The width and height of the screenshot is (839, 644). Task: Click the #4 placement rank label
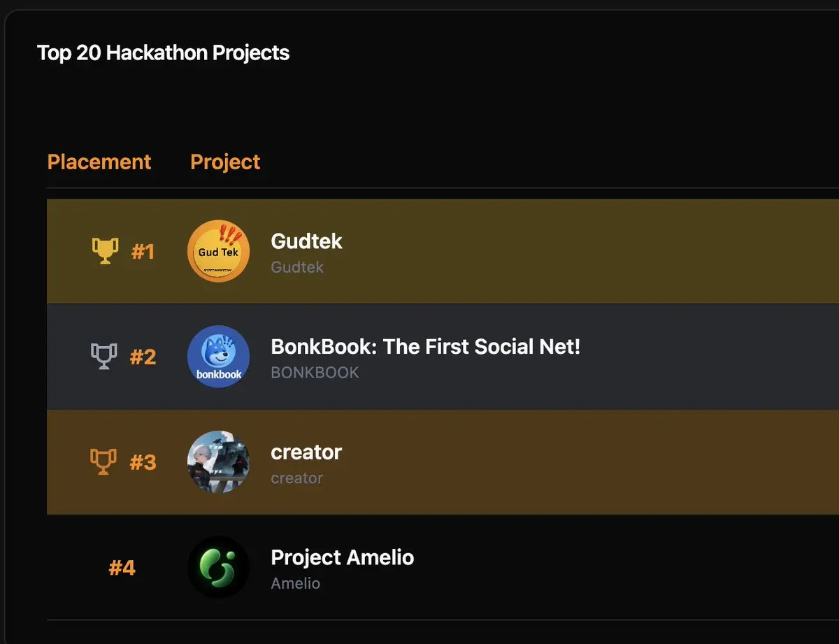(122, 568)
